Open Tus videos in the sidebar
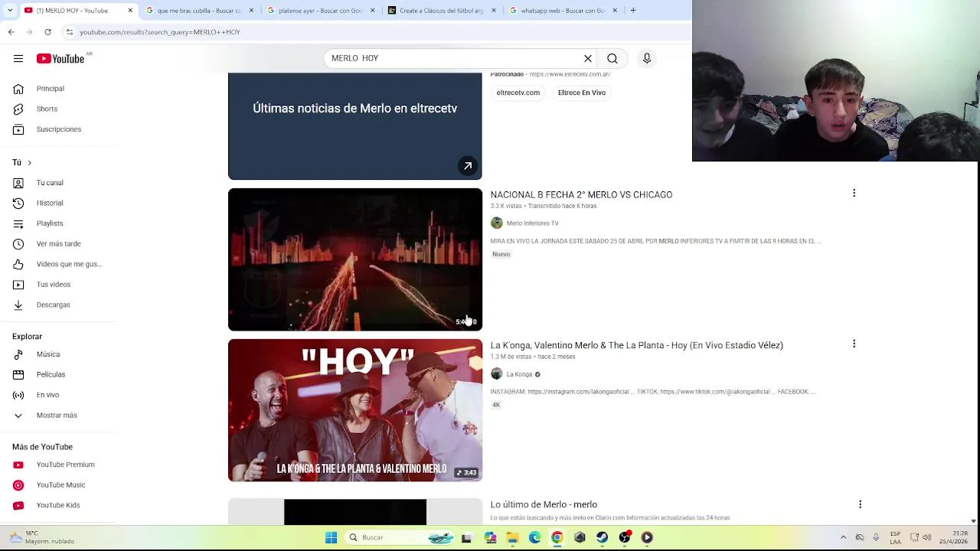The height and width of the screenshot is (551, 980). [54, 284]
